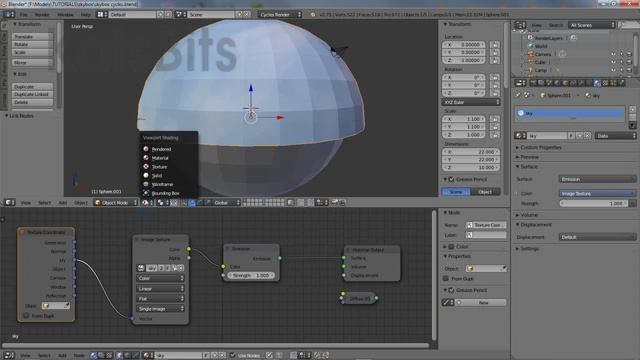Click the Duplicate button
The height and width of the screenshot is (360, 640).
(32, 87)
